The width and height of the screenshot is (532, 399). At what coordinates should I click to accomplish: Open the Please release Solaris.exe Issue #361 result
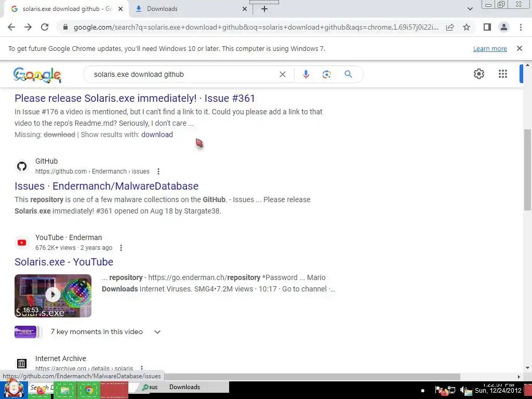coord(135,98)
